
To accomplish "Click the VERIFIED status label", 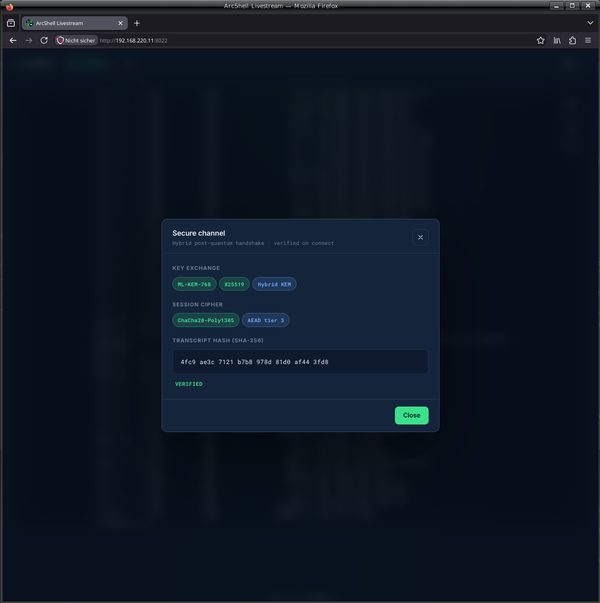I will click(189, 384).
